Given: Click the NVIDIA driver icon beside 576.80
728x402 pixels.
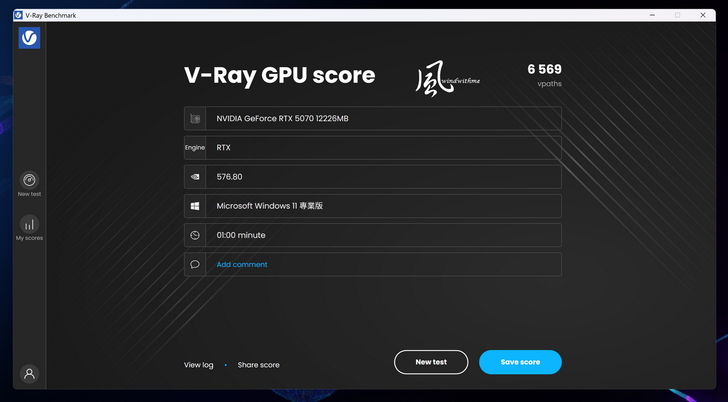Looking at the screenshot, I should (195, 177).
